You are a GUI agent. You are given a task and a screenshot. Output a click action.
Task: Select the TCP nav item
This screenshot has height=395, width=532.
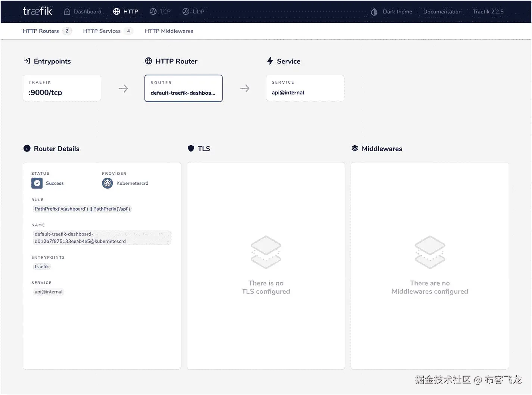[x=160, y=12]
